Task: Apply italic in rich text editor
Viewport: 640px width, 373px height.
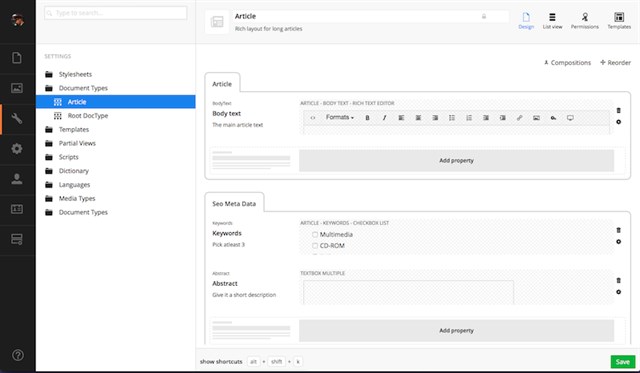Action: (384, 118)
